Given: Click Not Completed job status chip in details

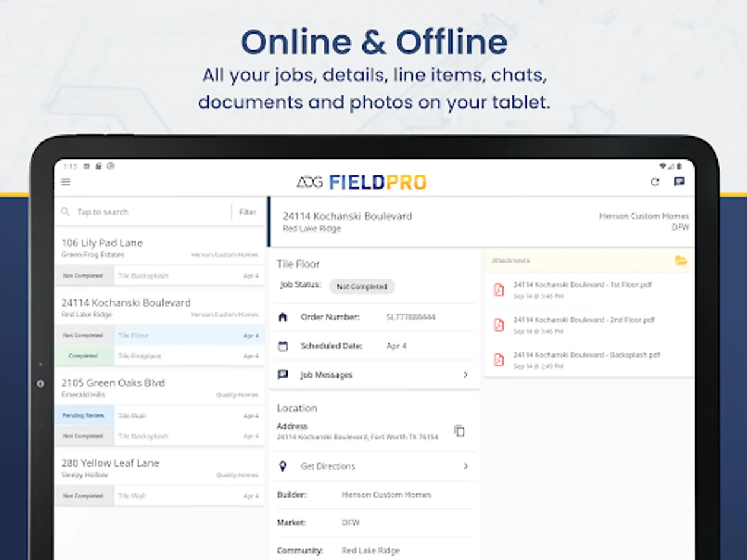Looking at the screenshot, I should [362, 287].
